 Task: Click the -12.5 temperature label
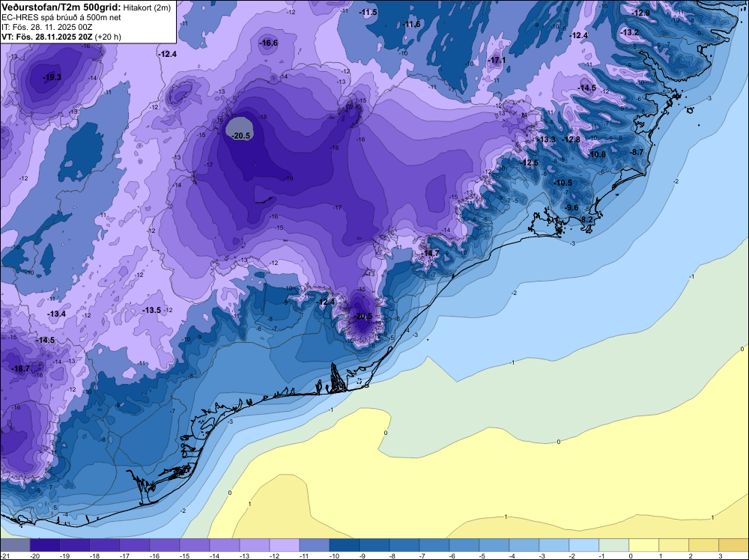530,162
